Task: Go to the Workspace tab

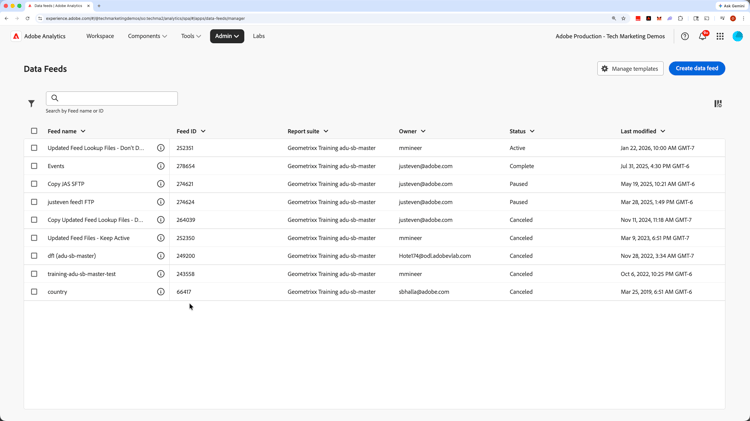Action: coord(100,36)
